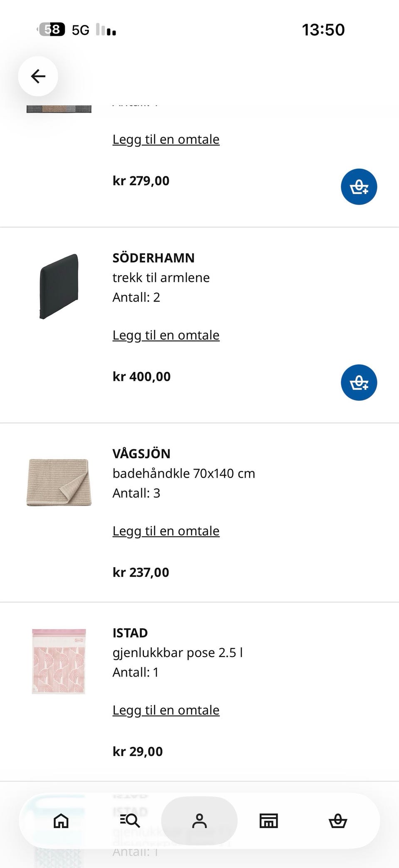Open the Home tab in bottom navigation

point(61,821)
